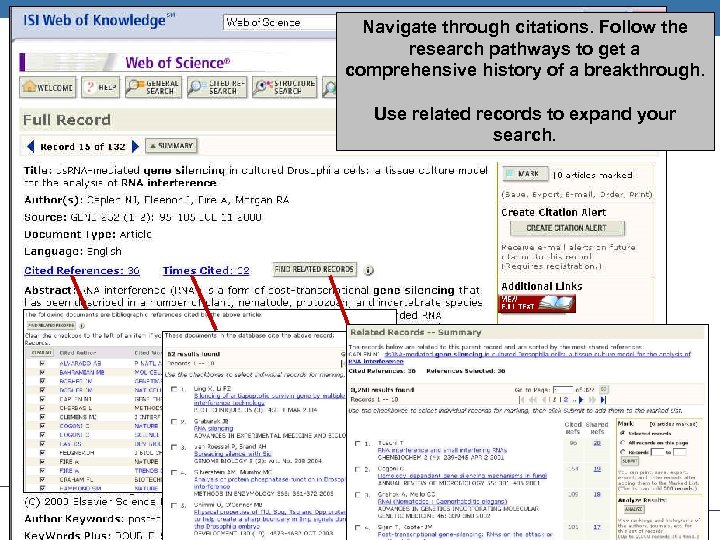Open parent record dsRNA-mediated gene silencing link
This screenshot has width=720, height=540.
coord(519,358)
